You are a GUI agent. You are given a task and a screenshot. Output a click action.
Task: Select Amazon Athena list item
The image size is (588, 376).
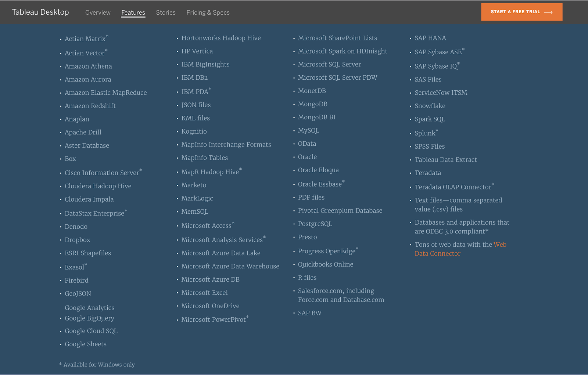coord(88,66)
